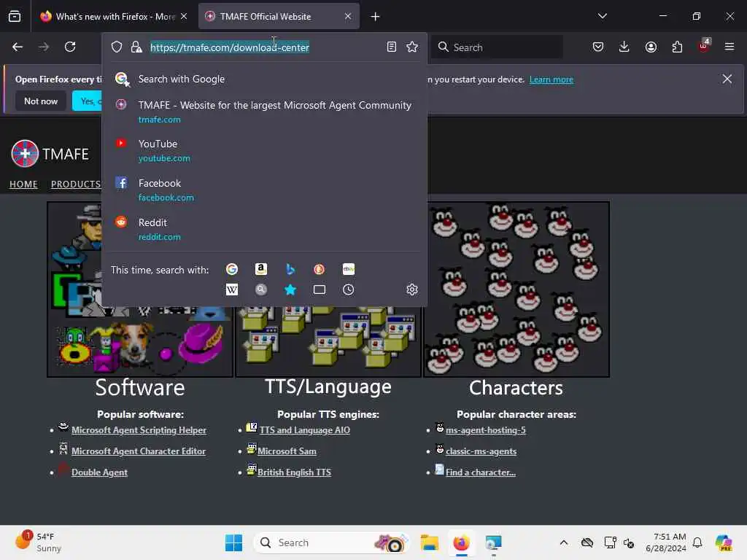Open the weather widget showing 54°F
This screenshot has width=747, height=560.
point(38,542)
